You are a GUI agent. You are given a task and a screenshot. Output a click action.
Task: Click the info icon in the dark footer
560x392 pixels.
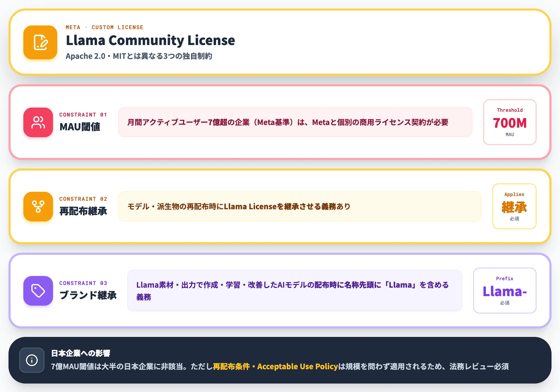32,360
